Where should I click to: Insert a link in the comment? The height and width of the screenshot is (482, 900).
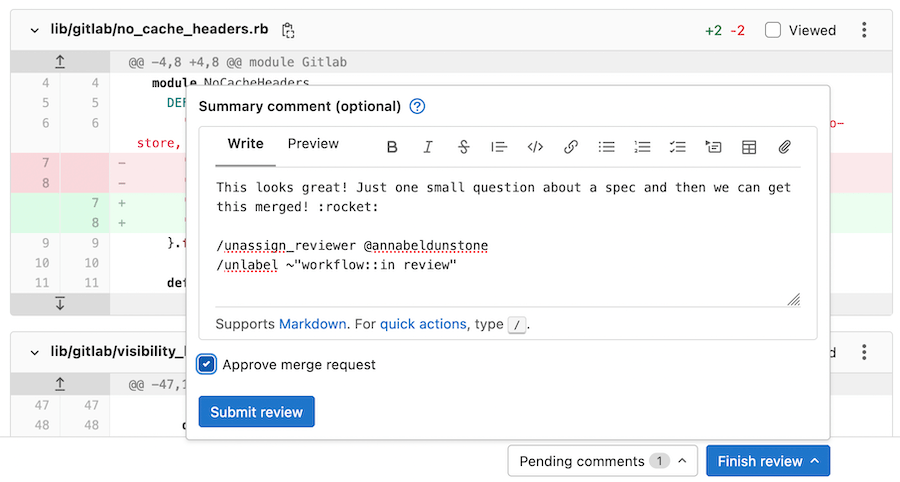[x=571, y=147]
